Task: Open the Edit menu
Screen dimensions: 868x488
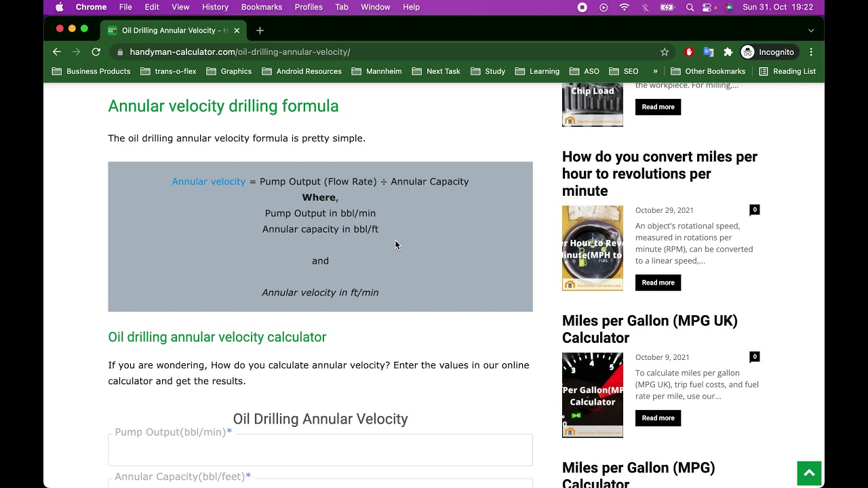Action: 152,7
